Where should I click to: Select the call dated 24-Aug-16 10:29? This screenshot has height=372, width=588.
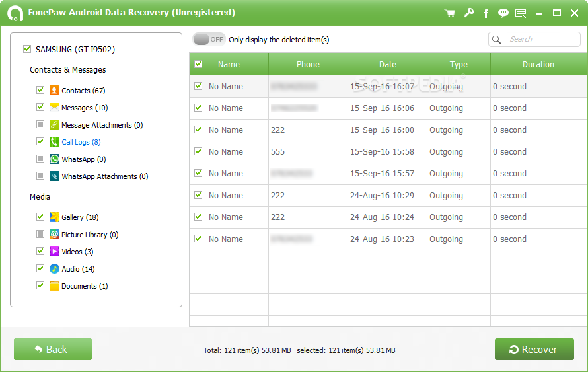388,196
